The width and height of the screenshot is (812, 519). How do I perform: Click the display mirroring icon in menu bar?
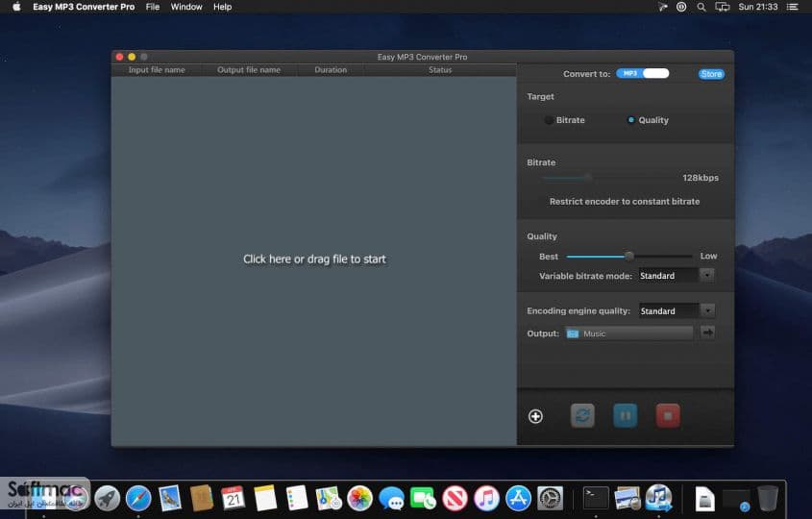pos(723,7)
